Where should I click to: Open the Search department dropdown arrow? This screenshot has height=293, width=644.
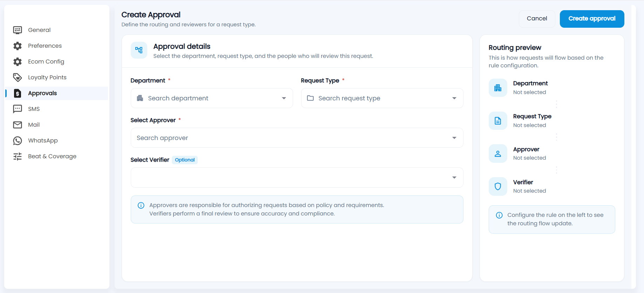[x=284, y=98]
